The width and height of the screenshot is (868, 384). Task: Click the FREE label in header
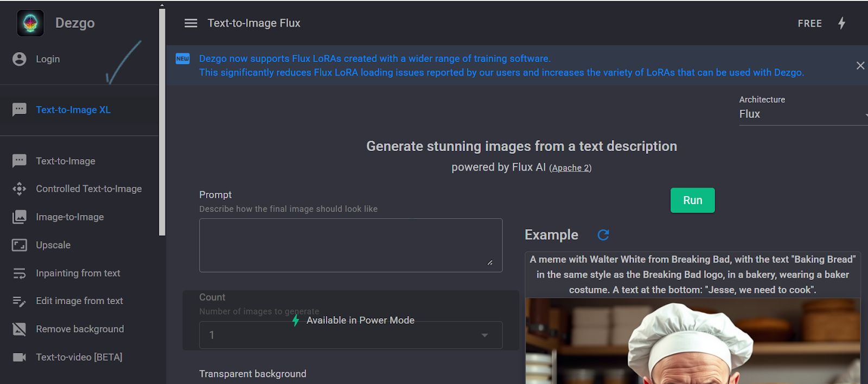tap(809, 23)
